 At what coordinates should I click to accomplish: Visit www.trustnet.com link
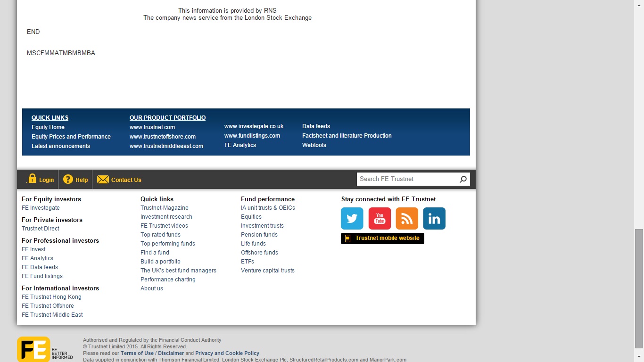pyautogui.click(x=152, y=127)
